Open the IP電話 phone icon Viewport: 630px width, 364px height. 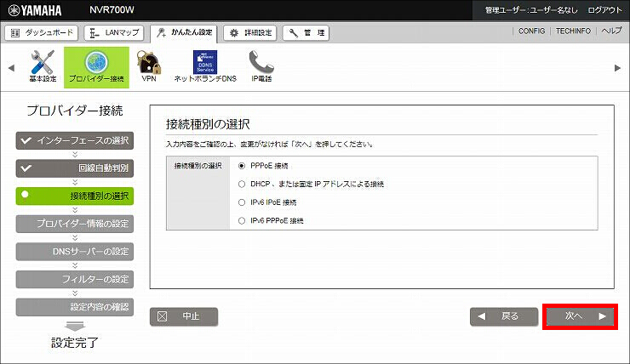[261, 66]
